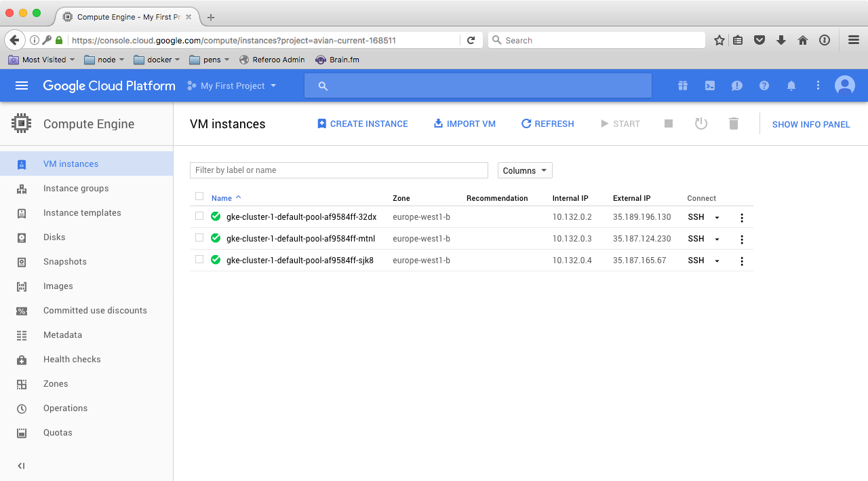Toggle the select-all instances checkbox
The image size is (868, 481).
coord(199,197)
